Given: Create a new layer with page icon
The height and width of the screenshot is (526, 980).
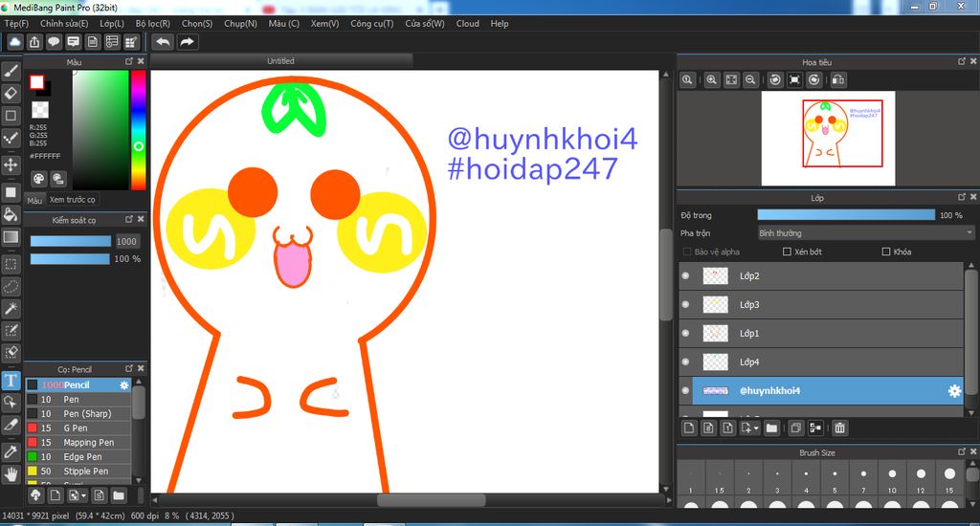Looking at the screenshot, I should 689,427.
